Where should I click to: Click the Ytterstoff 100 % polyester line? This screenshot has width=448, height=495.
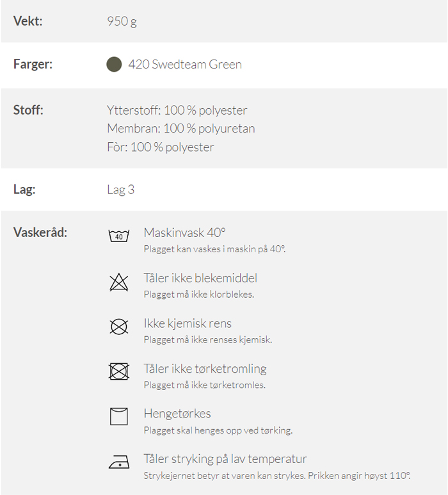coord(177,111)
